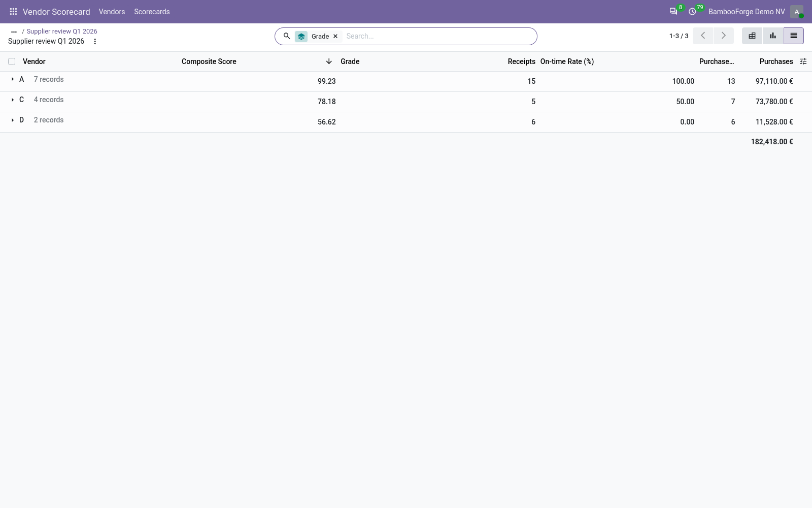Viewport: 812px width, 508px height.
Task: Open optional columns settings icon
Action: 803,61
